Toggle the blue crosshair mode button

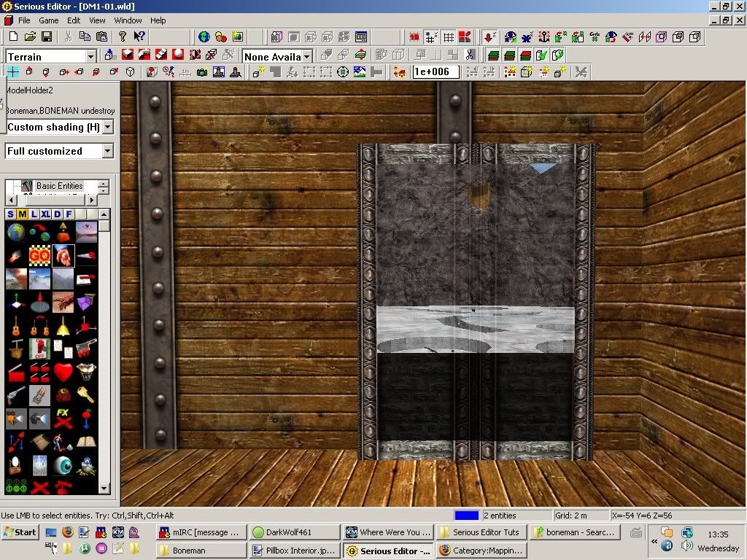coord(13,72)
